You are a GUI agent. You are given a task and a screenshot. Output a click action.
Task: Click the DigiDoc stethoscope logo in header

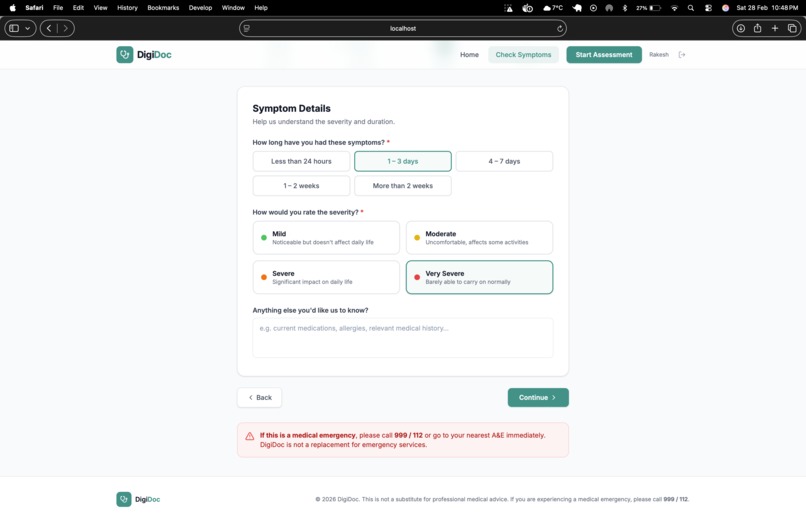(x=124, y=54)
